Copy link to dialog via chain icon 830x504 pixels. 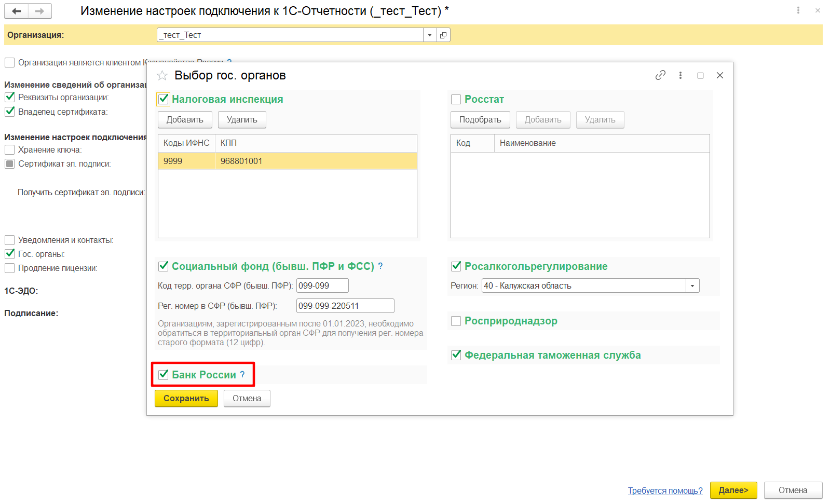tap(660, 75)
